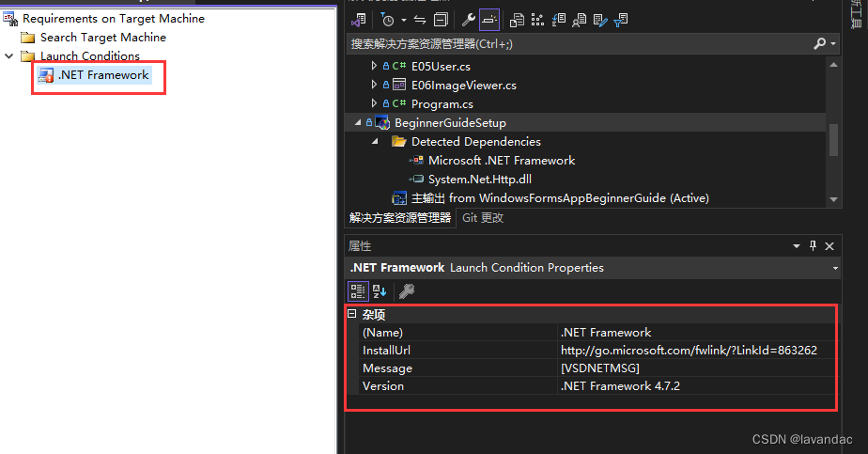The image size is (868, 454).
Task: Collapse the Launch Conditions tree node
Action: tap(8, 55)
